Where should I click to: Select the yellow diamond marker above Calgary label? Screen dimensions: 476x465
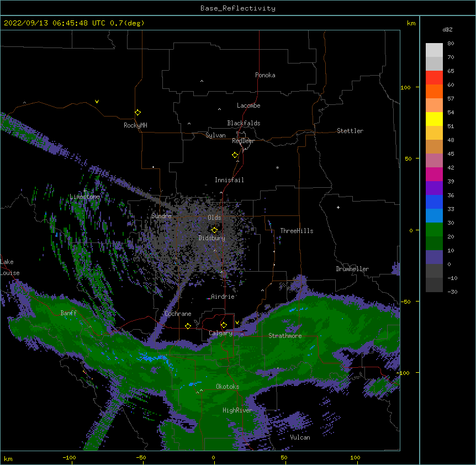(x=224, y=325)
